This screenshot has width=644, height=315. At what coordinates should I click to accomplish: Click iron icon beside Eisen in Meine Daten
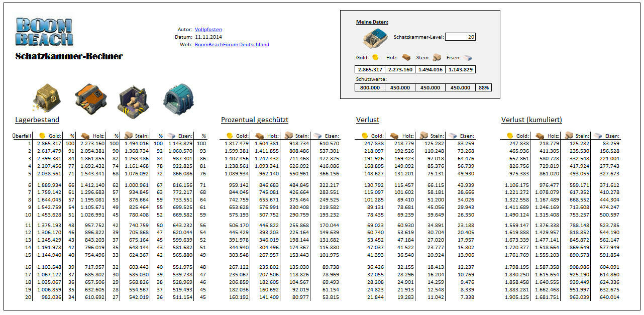468,58
